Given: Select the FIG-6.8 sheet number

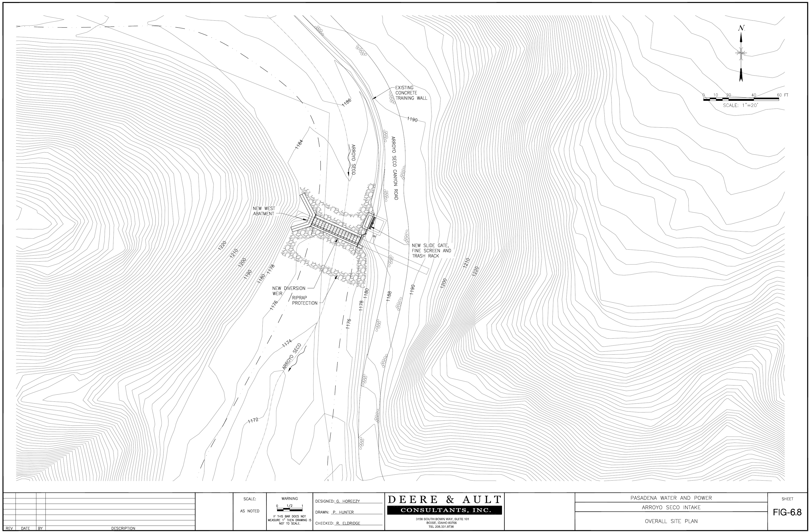Looking at the screenshot, I should (787, 513).
